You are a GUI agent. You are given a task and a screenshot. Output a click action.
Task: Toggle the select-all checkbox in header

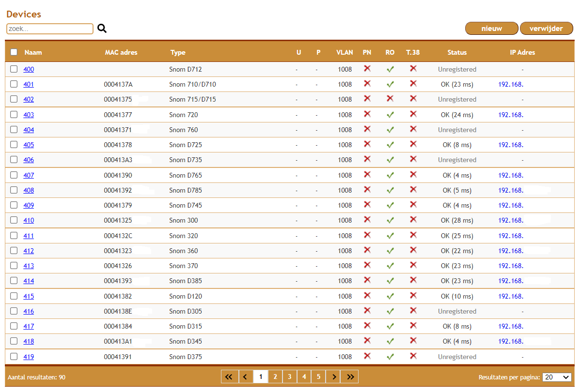click(14, 52)
